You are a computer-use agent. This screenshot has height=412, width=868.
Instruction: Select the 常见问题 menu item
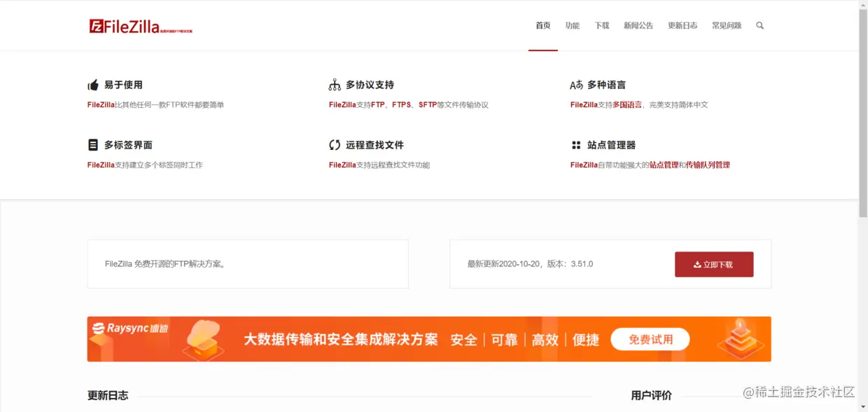pyautogui.click(x=726, y=25)
